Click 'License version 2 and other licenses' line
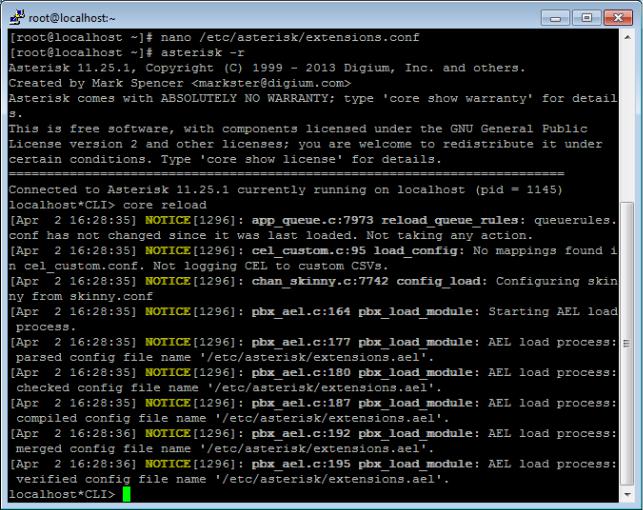The width and height of the screenshot is (643, 510). (306, 144)
